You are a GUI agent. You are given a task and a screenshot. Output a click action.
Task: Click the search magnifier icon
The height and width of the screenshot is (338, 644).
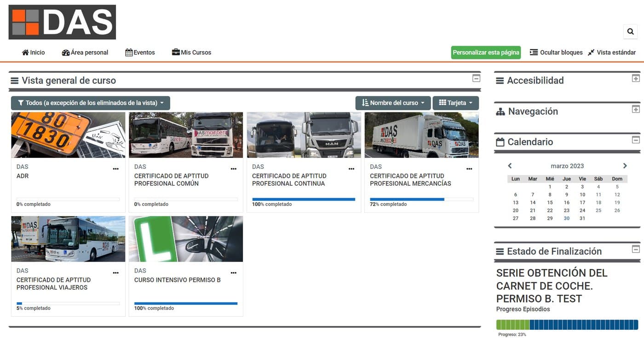pyautogui.click(x=630, y=31)
